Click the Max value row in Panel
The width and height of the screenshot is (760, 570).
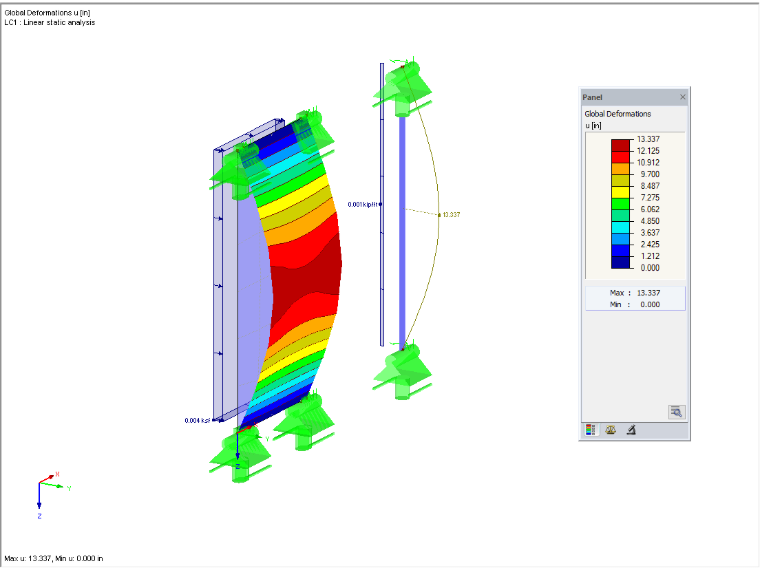click(x=635, y=293)
